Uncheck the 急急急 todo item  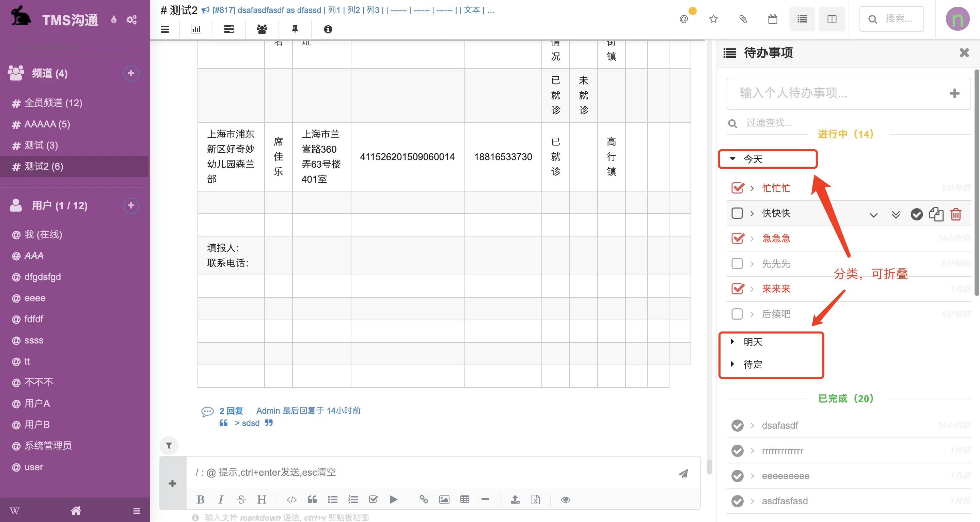pyautogui.click(x=738, y=238)
